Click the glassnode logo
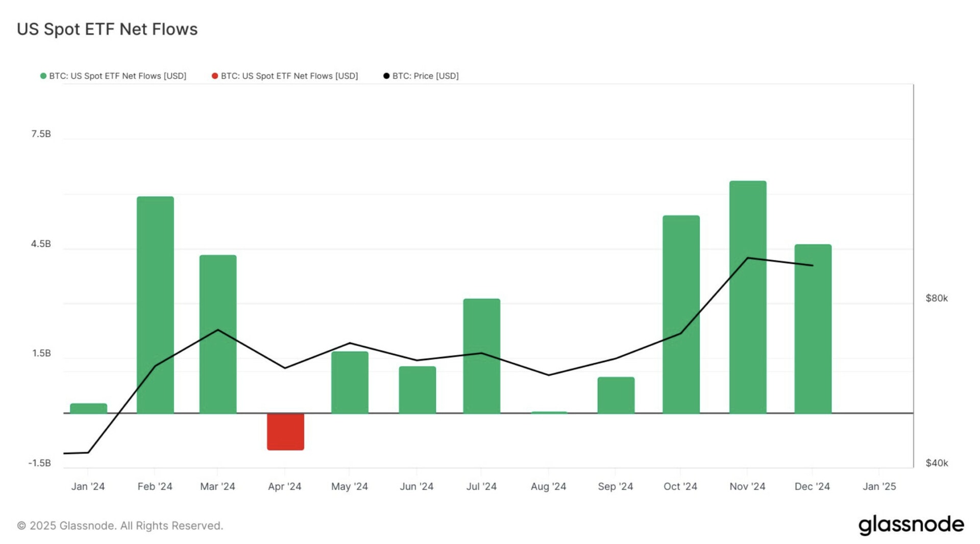This screenshot has width=980, height=544. pos(911,525)
